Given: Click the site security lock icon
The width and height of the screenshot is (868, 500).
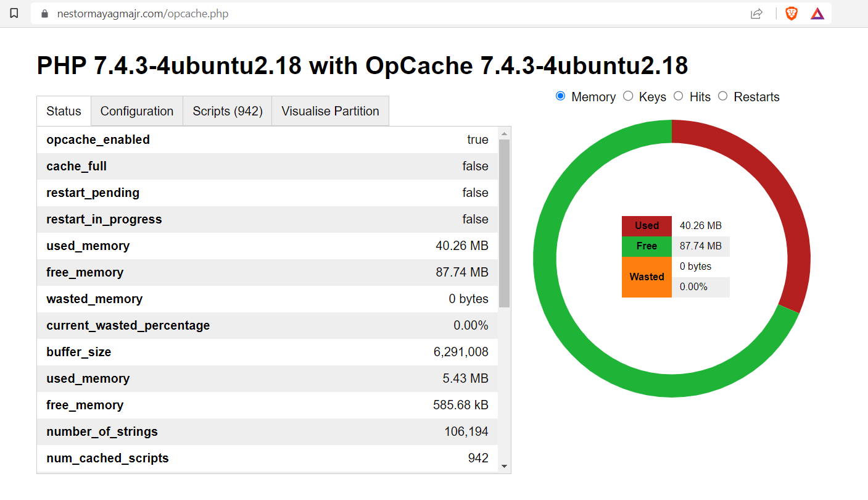Looking at the screenshot, I should click(44, 12).
